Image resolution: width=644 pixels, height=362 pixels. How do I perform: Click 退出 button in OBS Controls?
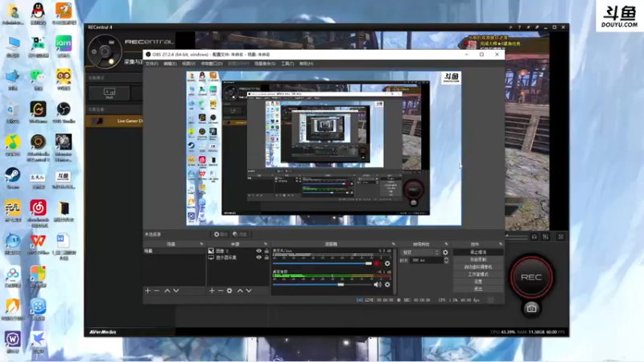pyautogui.click(x=478, y=289)
